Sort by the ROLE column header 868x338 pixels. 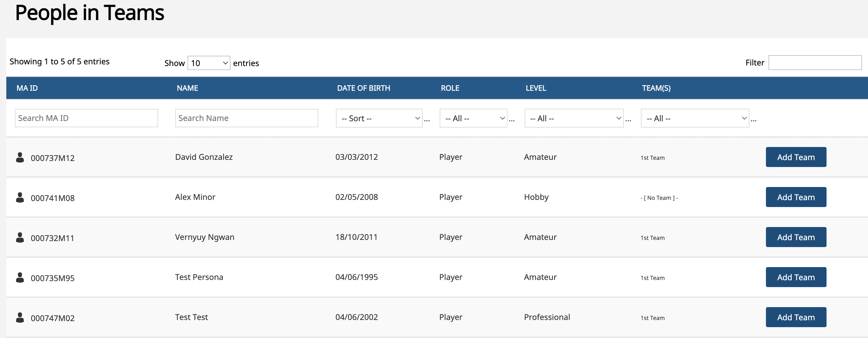pos(450,88)
